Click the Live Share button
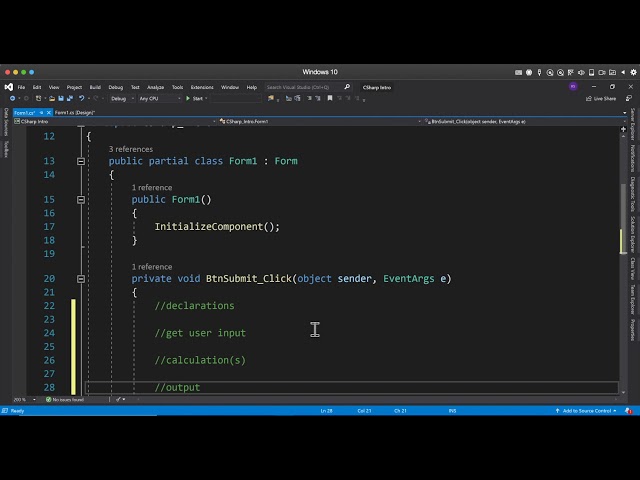The image size is (640, 480). pyautogui.click(x=601, y=98)
